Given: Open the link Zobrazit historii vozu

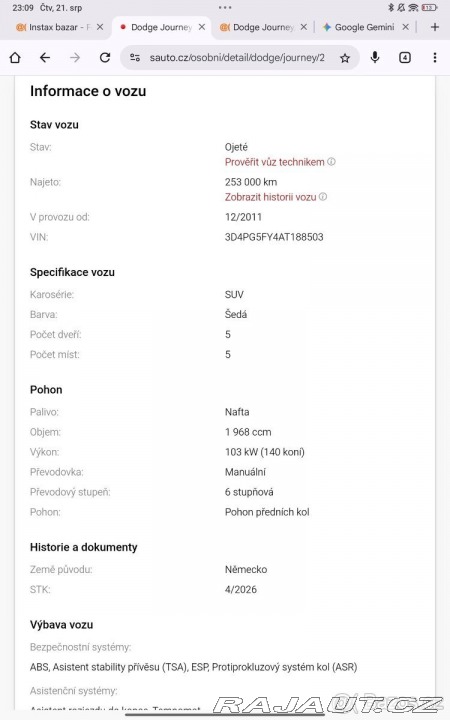Looking at the screenshot, I should [270, 197].
